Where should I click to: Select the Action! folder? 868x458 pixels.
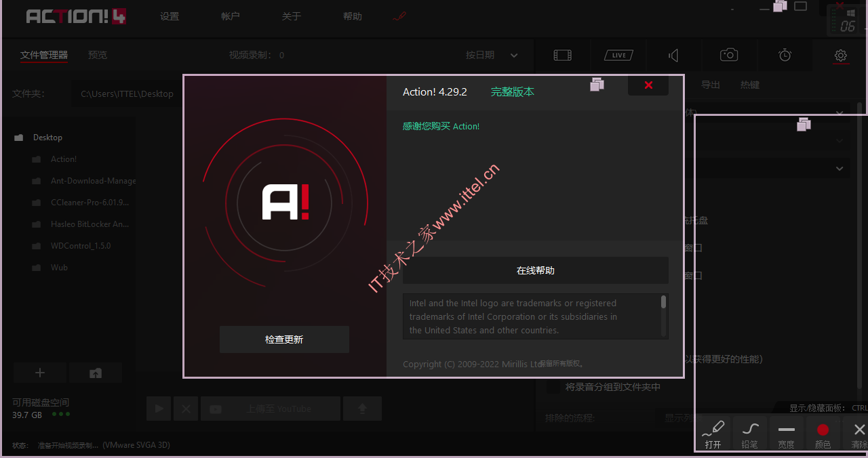tap(64, 159)
